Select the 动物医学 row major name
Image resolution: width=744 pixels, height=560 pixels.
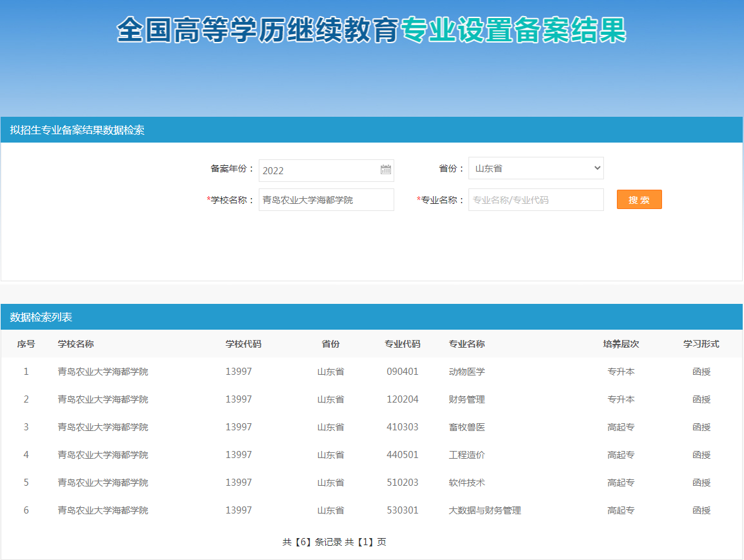coord(467,372)
